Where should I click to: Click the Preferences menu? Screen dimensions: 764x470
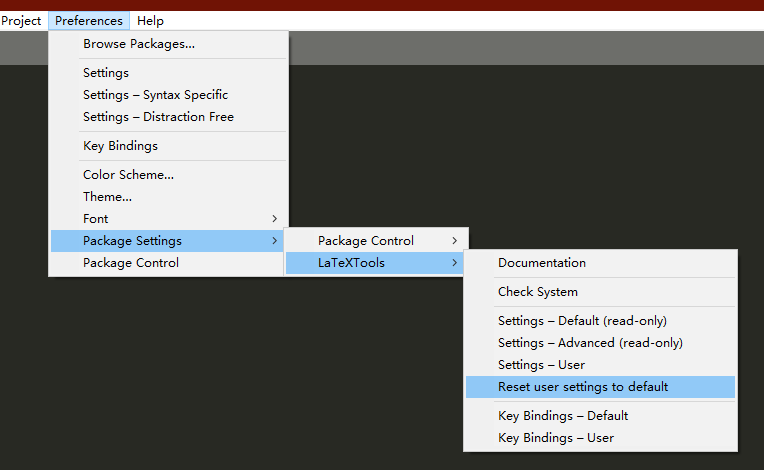pos(89,21)
